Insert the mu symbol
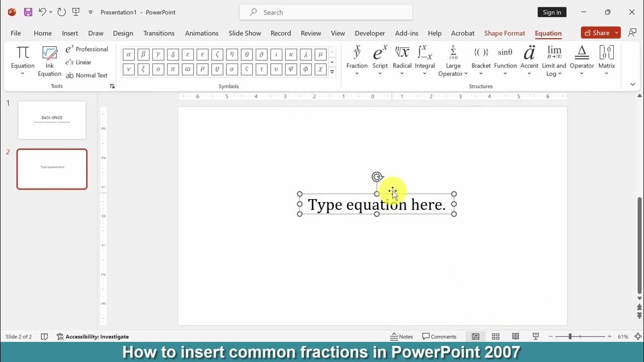Image resolution: width=644 pixels, height=362 pixels. (x=320, y=54)
